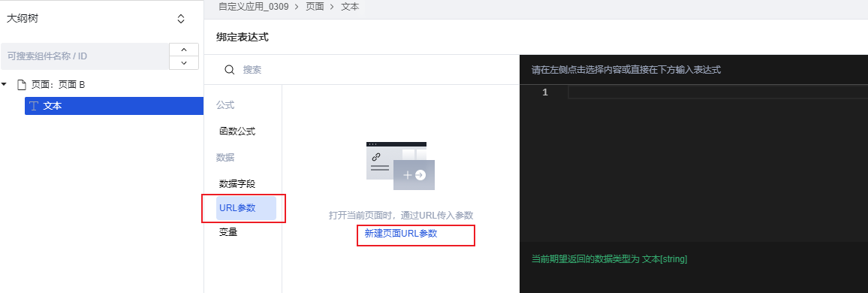The height and width of the screenshot is (293, 868).
Task: Click the component search field 可搜索组件名称 / ID
Action: (85, 56)
